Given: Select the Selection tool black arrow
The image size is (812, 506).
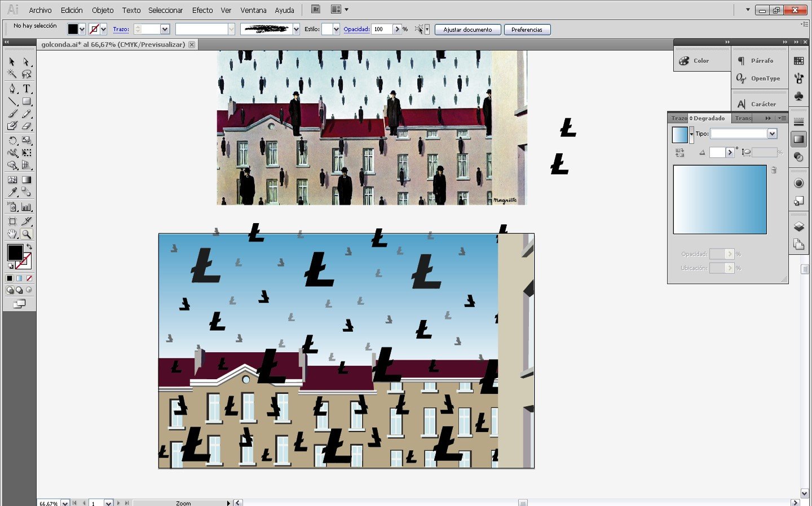Looking at the screenshot, I should (x=12, y=62).
